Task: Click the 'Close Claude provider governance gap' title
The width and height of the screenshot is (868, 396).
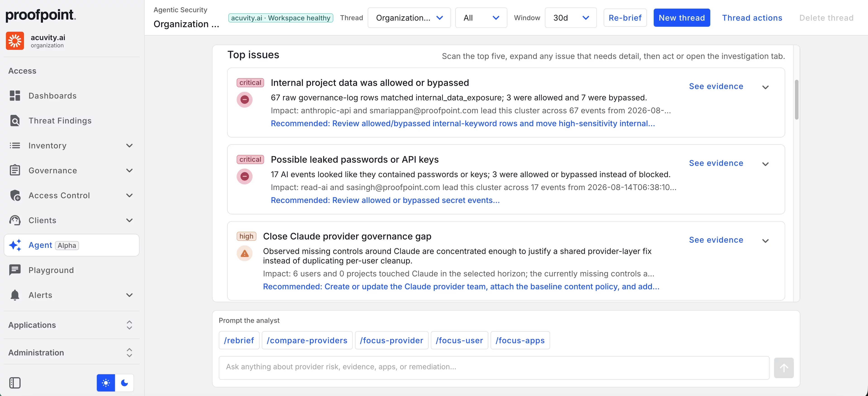Action: [x=347, y=237]
